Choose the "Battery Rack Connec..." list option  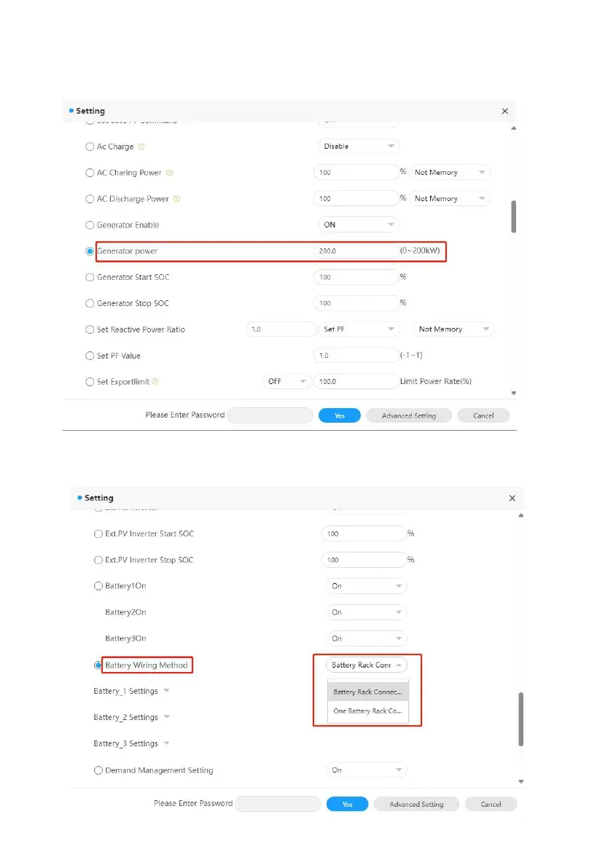(367, 692)
